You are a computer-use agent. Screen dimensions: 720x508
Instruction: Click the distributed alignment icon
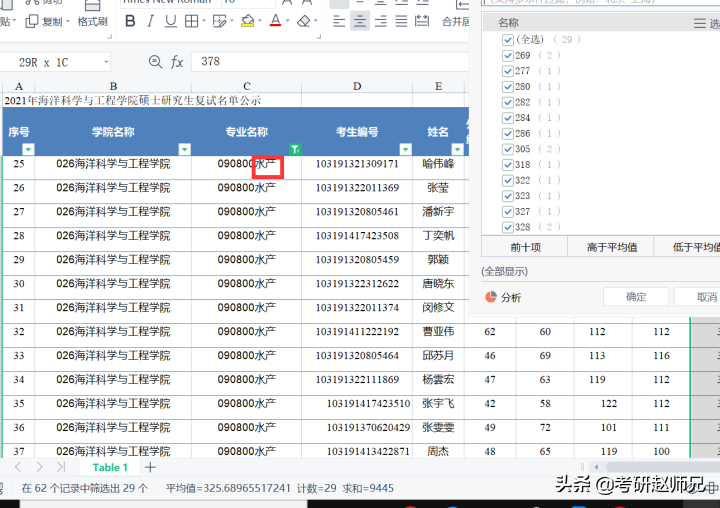point(422,21)
